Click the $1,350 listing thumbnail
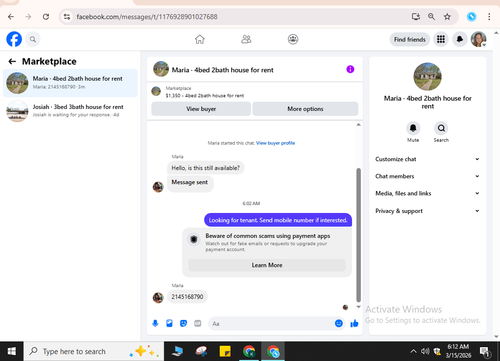Image resolution: width=500 pixels, height=361 pixels. 156,91
